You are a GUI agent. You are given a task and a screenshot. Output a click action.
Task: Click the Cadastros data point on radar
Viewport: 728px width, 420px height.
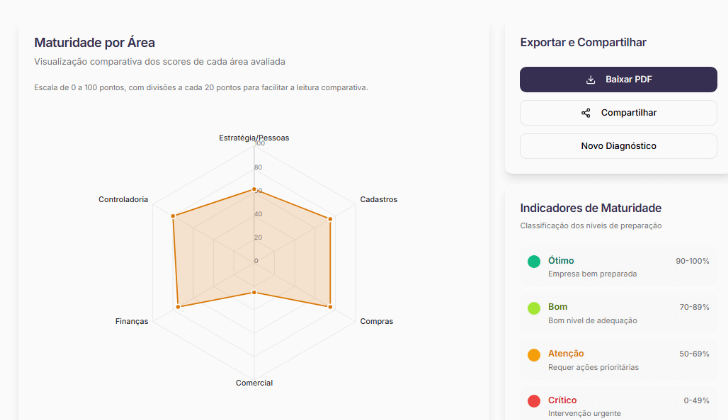pyautogui.click(x=330, y=217)
